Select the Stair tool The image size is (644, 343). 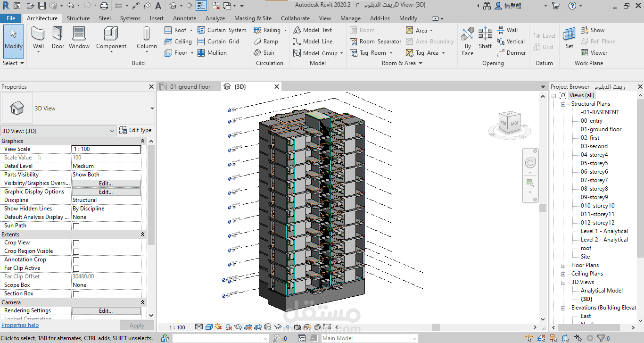point(264,53)
